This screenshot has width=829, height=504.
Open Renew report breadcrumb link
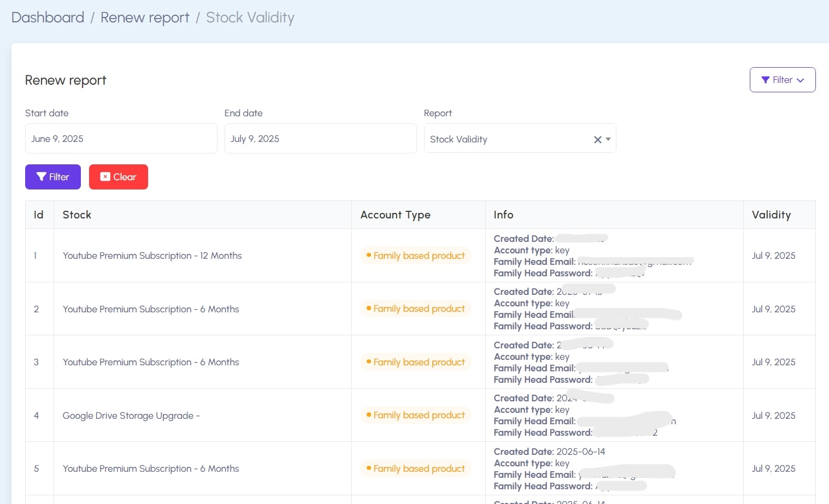coord(145,17)
